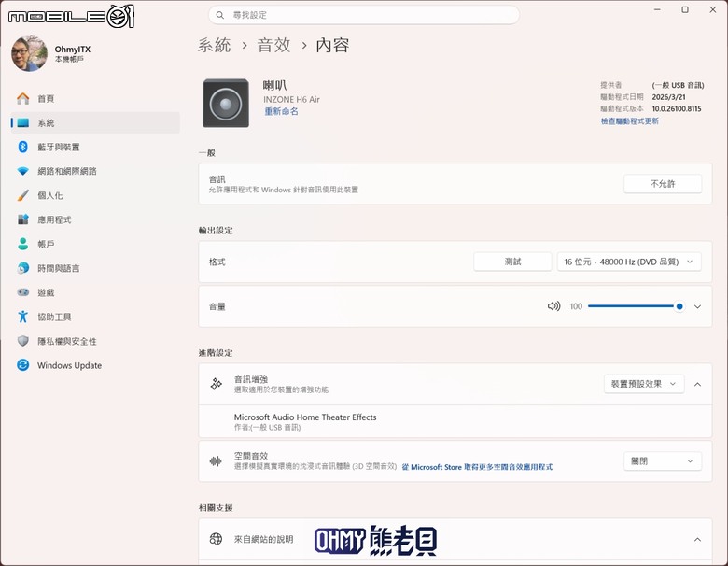Click the System (系統) monitor icon
The image size is (728, 566).
coord(22,122)
